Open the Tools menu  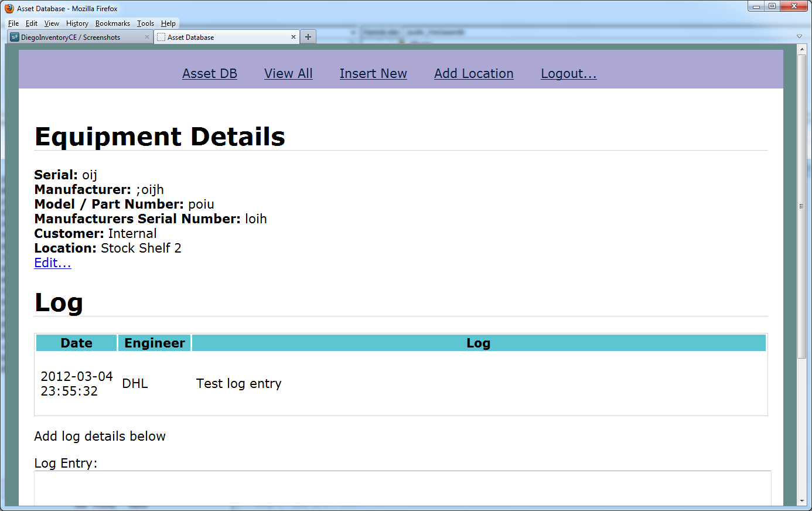pos(145,23)
